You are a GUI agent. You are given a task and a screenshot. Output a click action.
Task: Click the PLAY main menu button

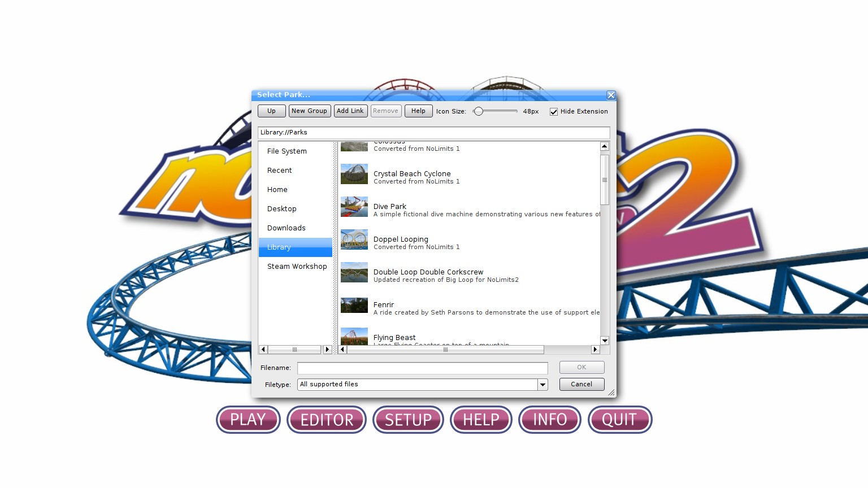click(x=248, y=420)
